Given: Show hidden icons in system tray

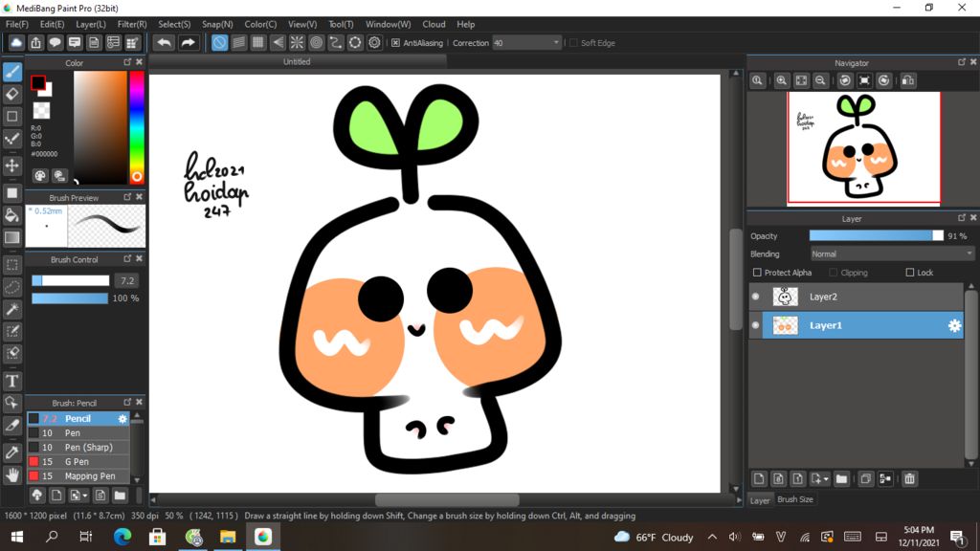Looking at the screenshot, I should [x=712, y=537].
